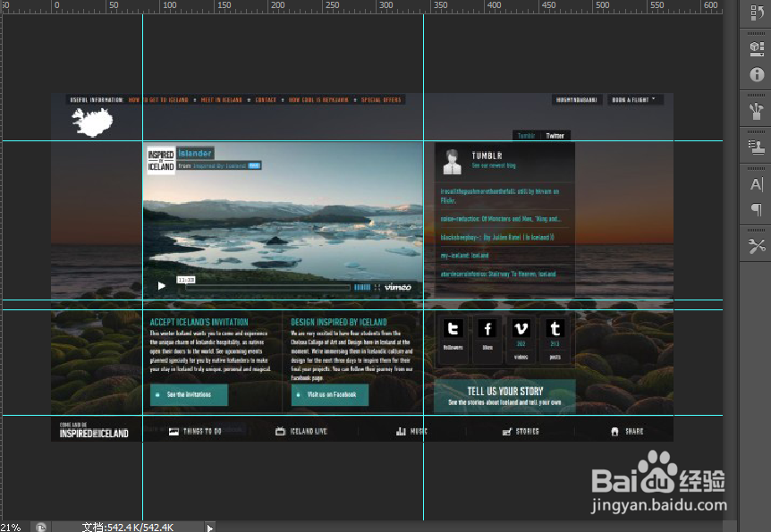Screen dimensions: 771x532
Task: Open the Tool Presets wrench icon
Action: [x=757, y=247]
